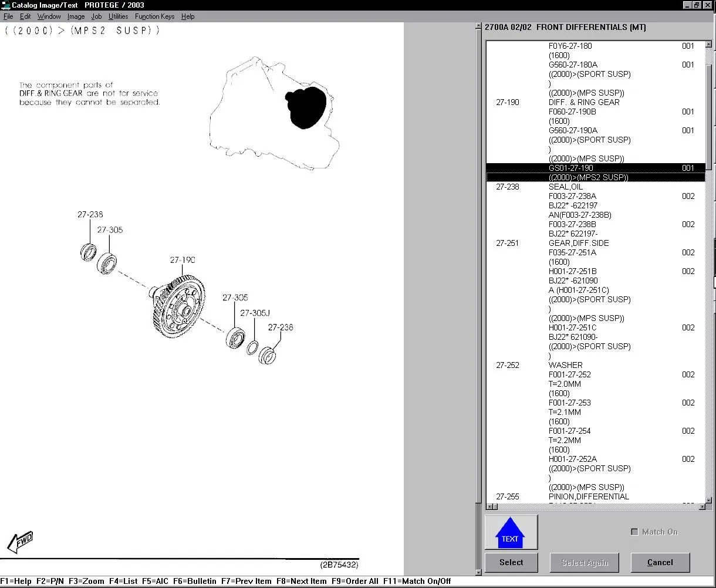Open the Window menu
The height and width of the screenshot is (588, 716).
[49, 16]
